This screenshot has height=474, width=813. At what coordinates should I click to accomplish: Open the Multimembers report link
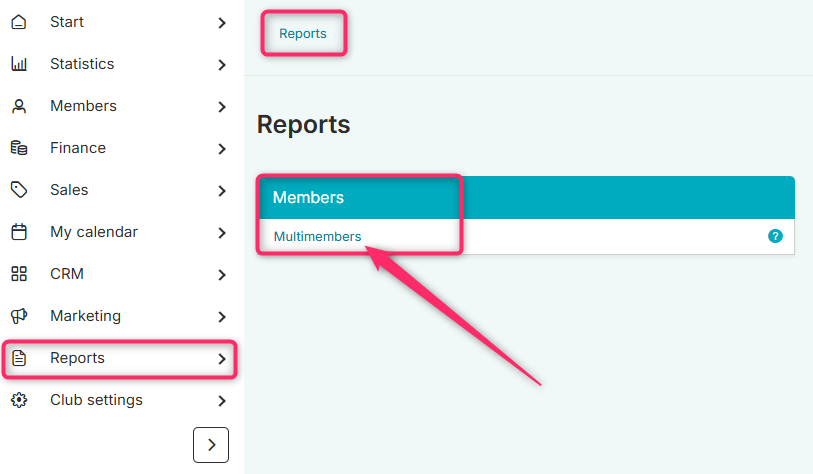pyautogui.click(x=317, y=236)
